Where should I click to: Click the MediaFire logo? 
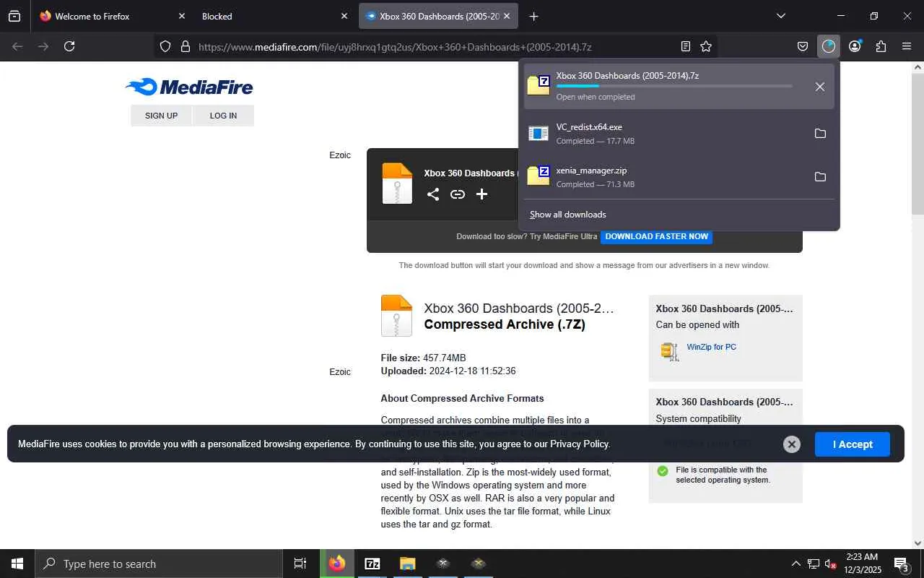(189, 87)
